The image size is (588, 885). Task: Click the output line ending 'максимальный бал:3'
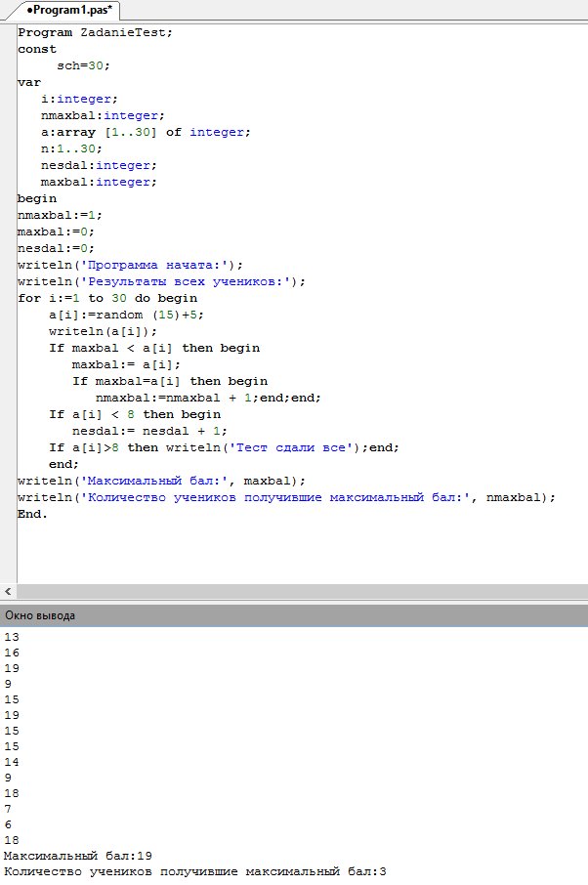tap(195, 871)
